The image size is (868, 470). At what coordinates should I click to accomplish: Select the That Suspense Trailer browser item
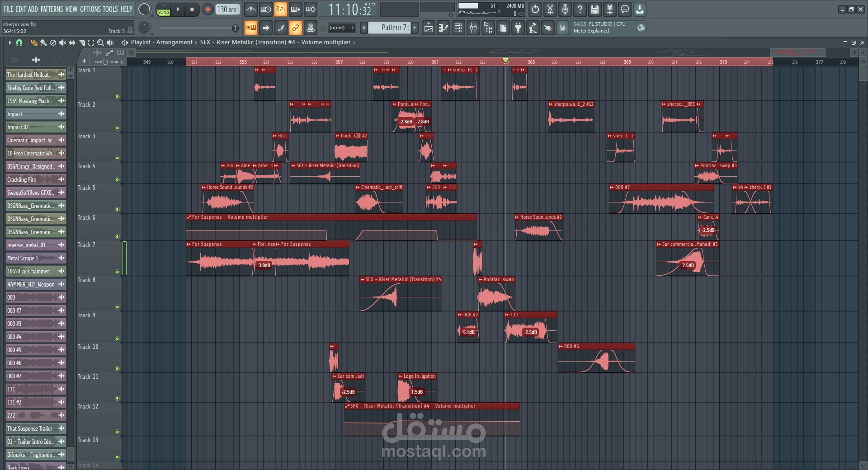coord(36,428)
